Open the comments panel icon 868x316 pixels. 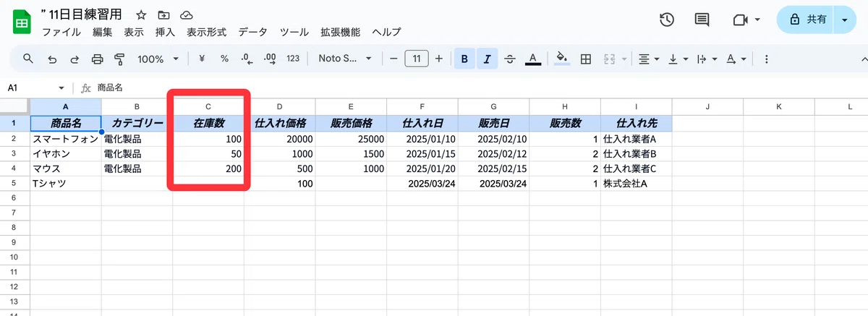click(702, 20)
